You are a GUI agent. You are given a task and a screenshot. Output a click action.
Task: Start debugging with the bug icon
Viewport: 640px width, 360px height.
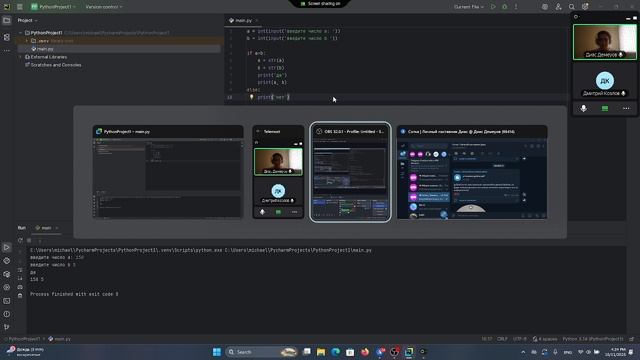(504, 7)
